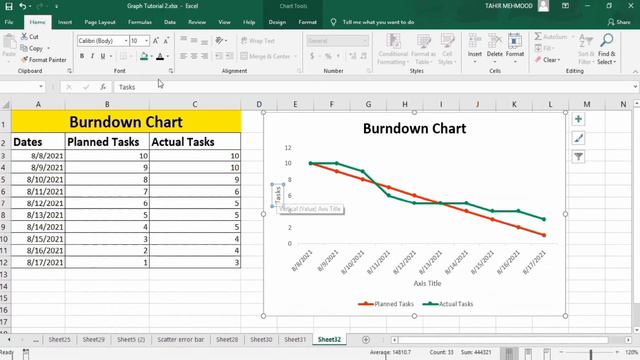This screenshot has width=640, height=360.
Task: Open the Chart Styles brush button
Action: [578, 138]
